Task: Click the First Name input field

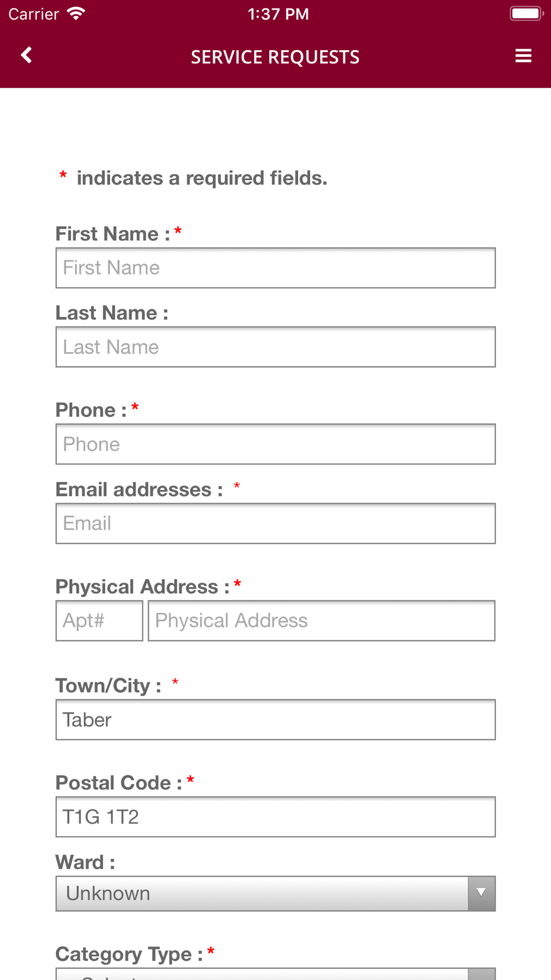Action: click(x=275, y=268)
